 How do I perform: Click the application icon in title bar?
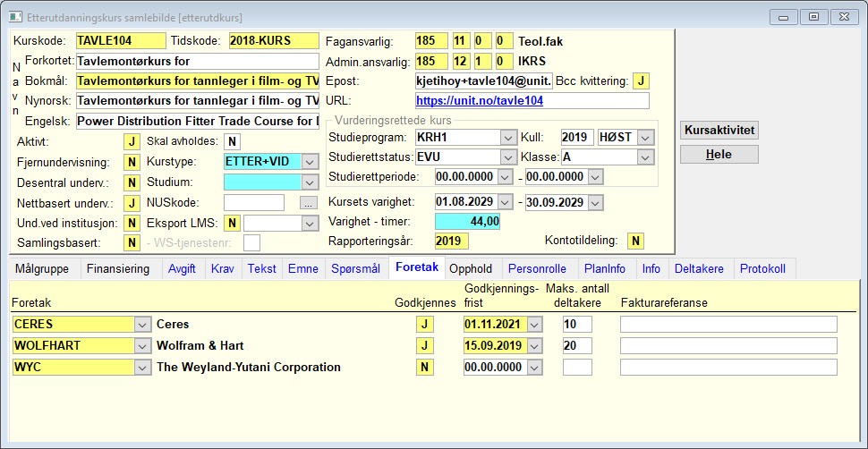16,17
